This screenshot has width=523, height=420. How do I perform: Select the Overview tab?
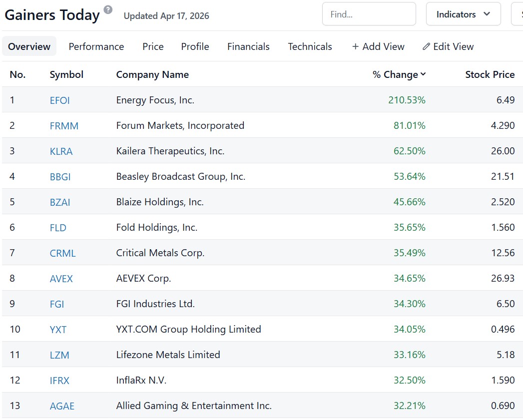29,46
